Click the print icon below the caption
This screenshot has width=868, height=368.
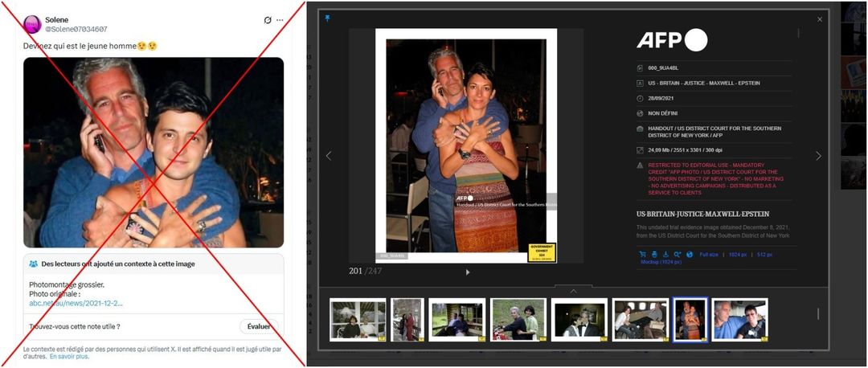click(654, 255)
